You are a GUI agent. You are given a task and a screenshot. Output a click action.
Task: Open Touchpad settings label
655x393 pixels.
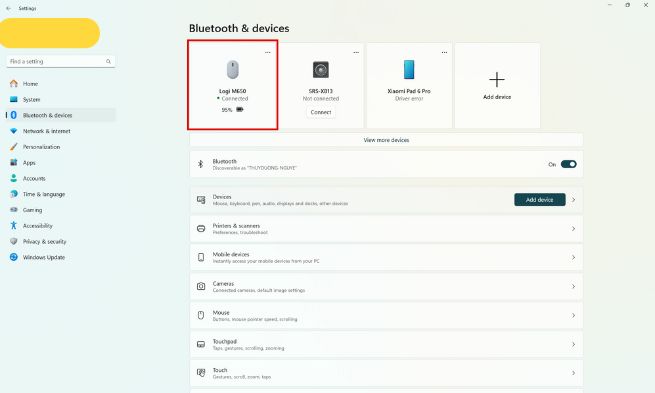coord(225,341)
